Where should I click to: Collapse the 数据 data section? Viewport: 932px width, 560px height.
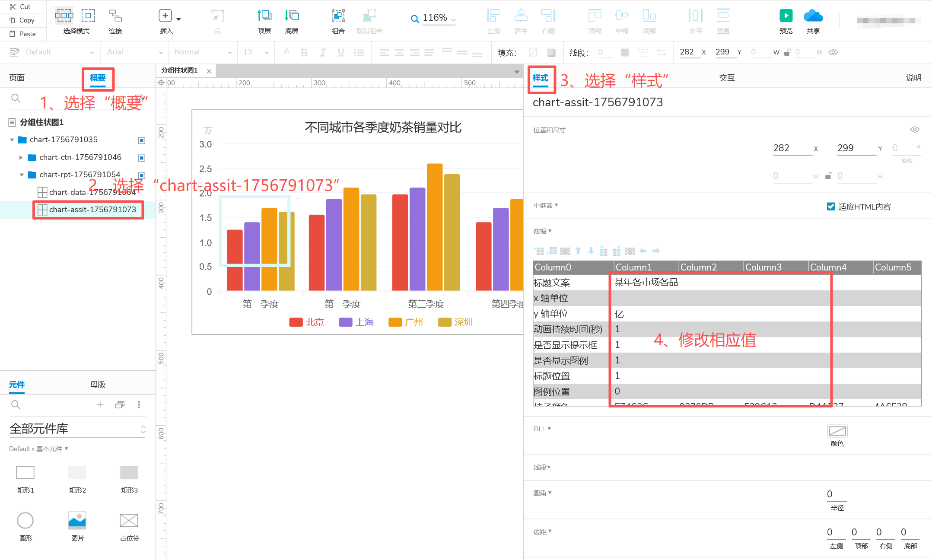coord(542,231)
